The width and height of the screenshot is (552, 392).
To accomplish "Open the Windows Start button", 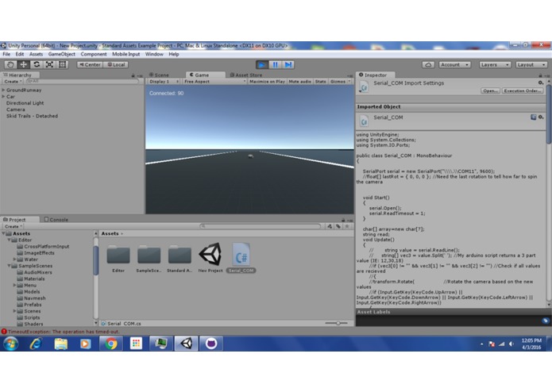I will 11,344.
